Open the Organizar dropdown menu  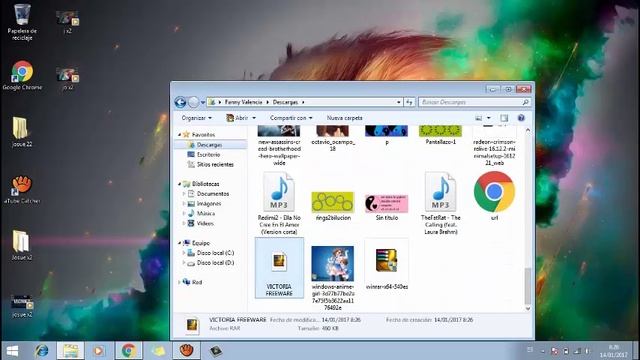click(x=197, y=118)
